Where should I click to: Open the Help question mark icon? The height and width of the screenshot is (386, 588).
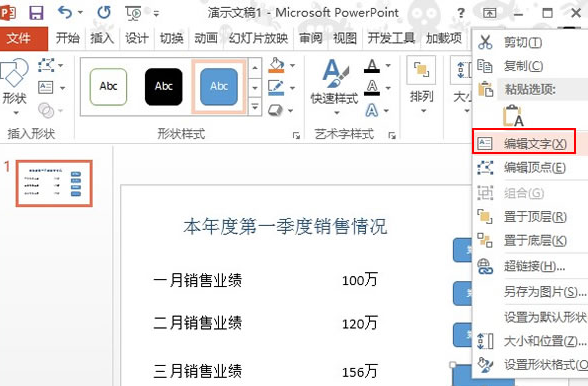pyautogui.click(x=461, y=13)
